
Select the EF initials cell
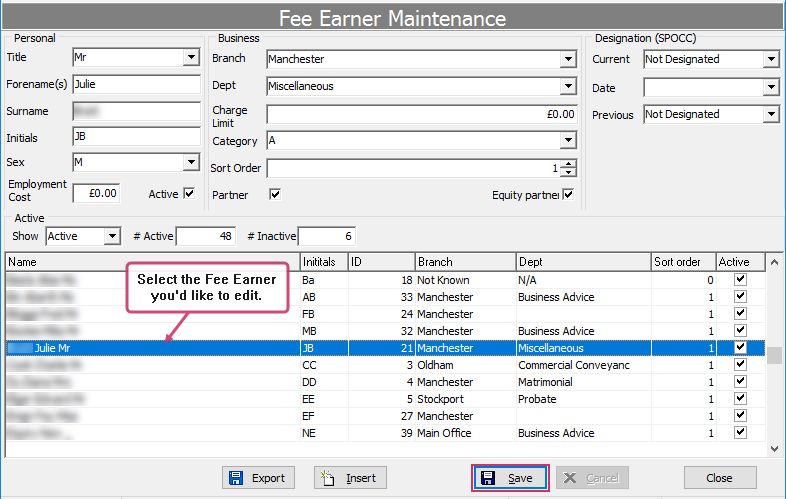tap(324, 416)
